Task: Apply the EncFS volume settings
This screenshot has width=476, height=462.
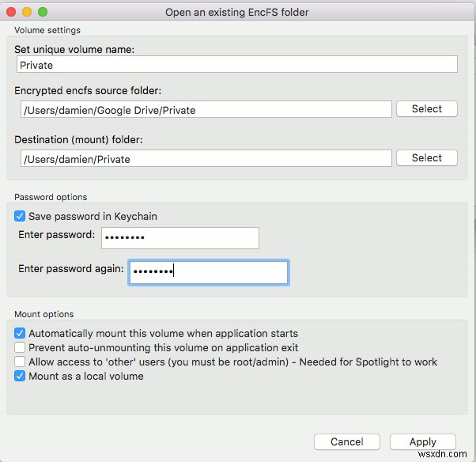Action: pos(422,441)
